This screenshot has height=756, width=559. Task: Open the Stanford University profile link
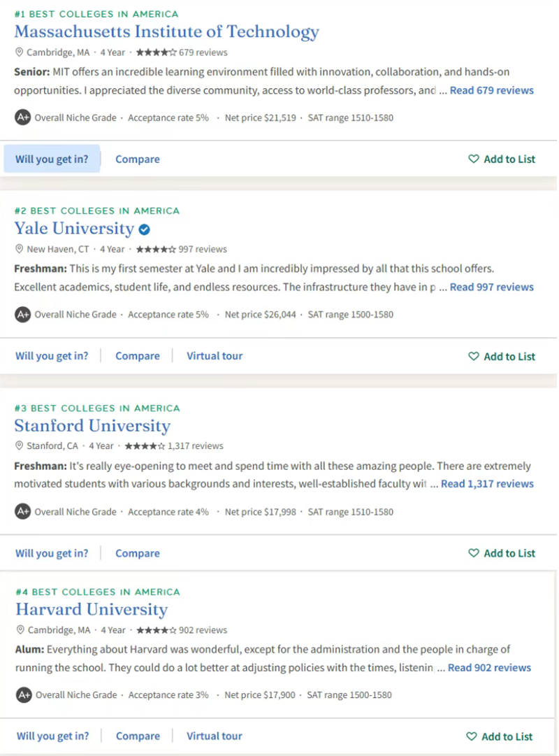click(92, 426)
